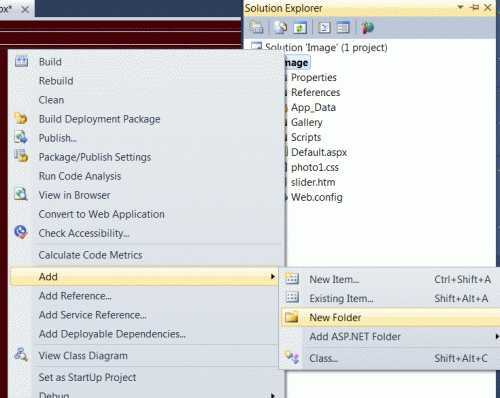Select the References node in tree
This screenshot has height=398, width=500.
point(315,92)
